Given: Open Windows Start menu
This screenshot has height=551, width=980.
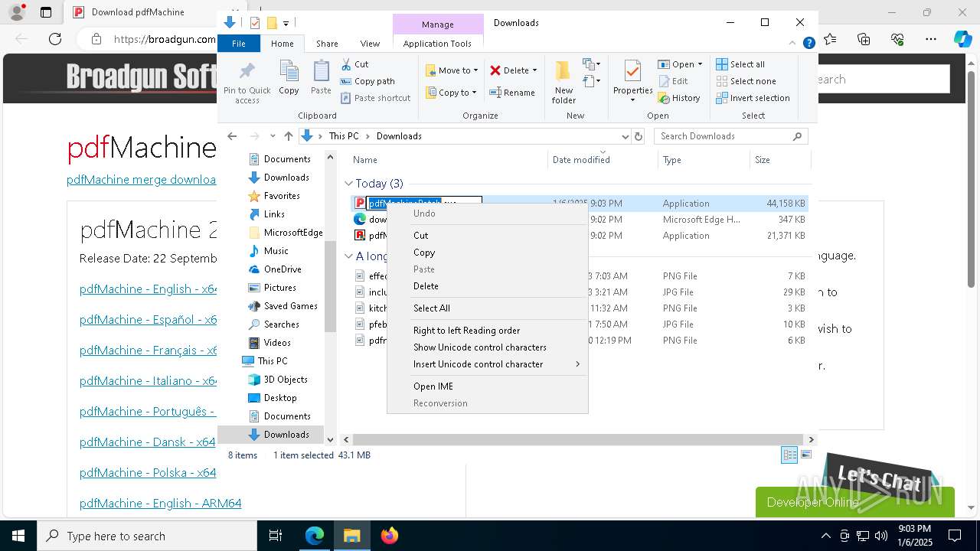Looking at the screenshot, I should 18,536.
